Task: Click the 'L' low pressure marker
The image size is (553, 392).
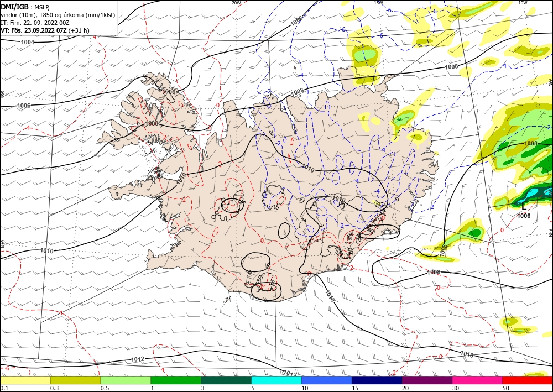Action: pyautogui.click(x=524, y=207)
